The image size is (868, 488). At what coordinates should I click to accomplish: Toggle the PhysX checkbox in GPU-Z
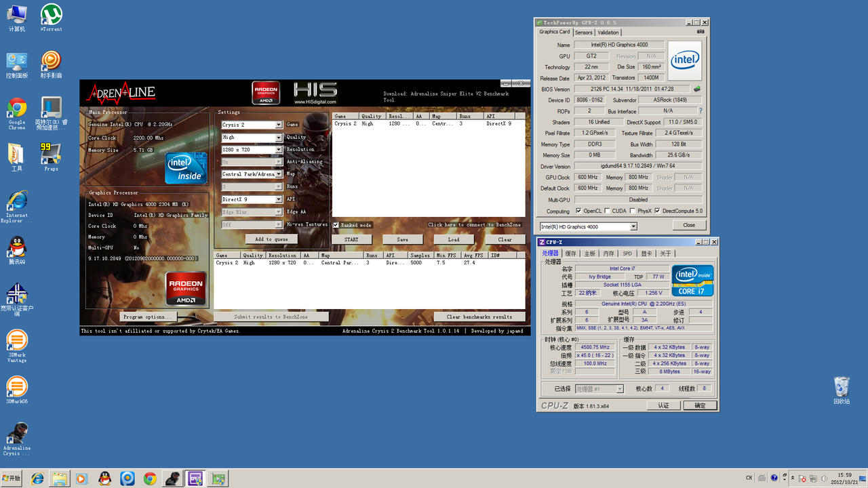coord(633,211)
